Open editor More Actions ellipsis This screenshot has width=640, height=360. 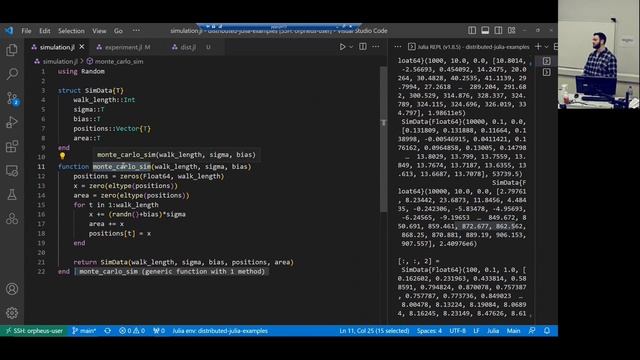[376, 47]
